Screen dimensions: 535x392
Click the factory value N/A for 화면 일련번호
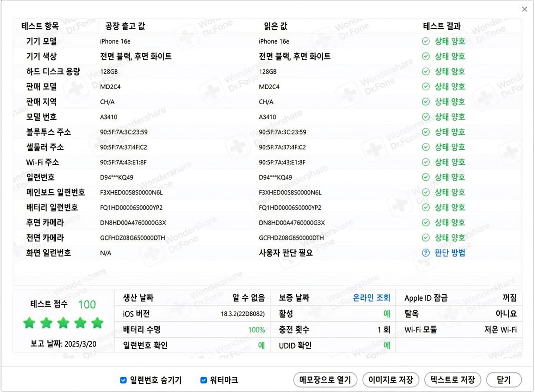(x=106, y=253)
